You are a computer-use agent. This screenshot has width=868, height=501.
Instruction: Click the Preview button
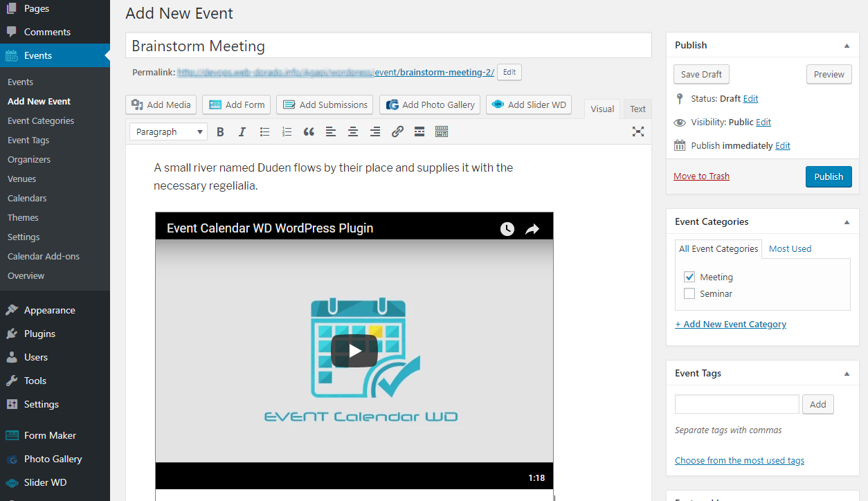coord(829,75)
